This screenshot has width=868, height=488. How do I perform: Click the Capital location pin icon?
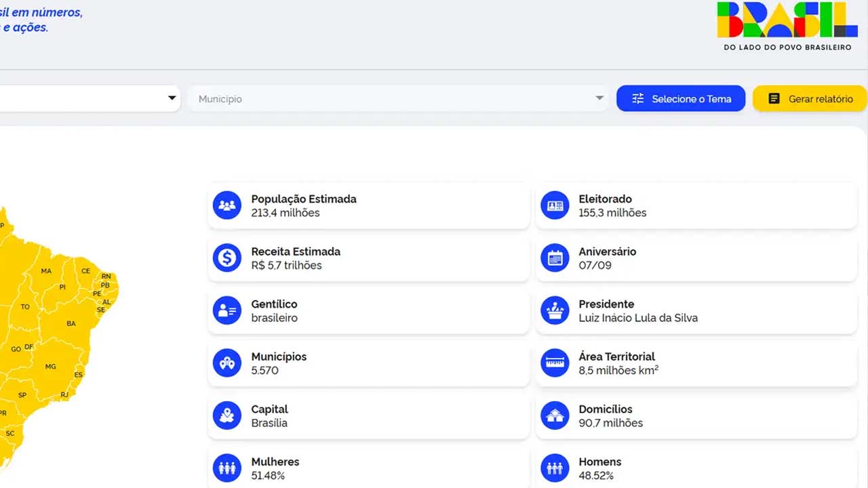coord(227,415)
